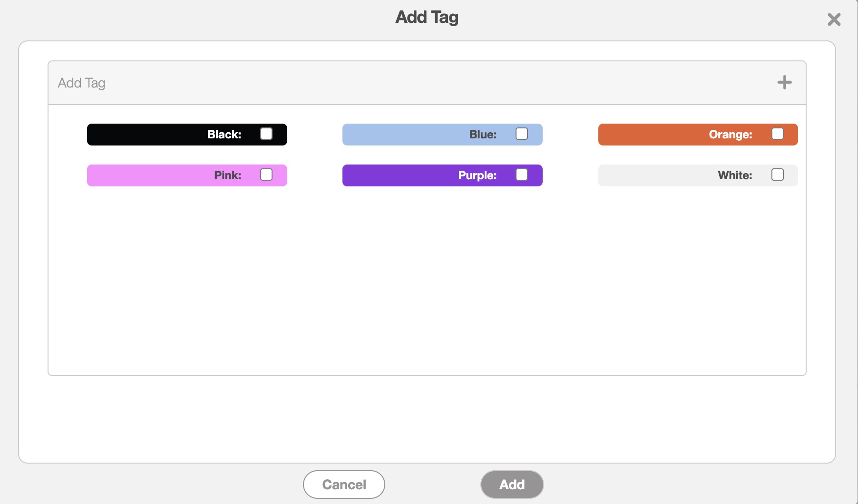Viewport: 858px width, 504px height.
Task: Click the blank strip above the Cancel button
Action: click(x=427, y=418)
